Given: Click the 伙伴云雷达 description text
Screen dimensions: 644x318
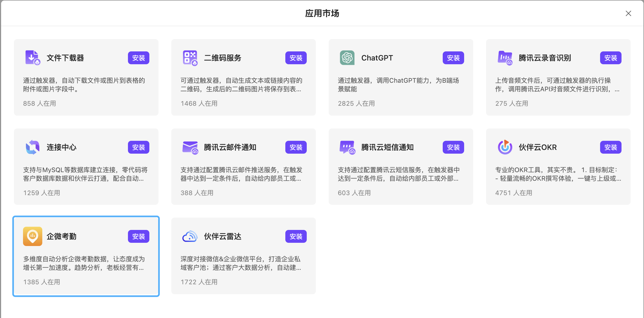Looking at the screenshot, I should pyautogui.click(x=241, y=263).
